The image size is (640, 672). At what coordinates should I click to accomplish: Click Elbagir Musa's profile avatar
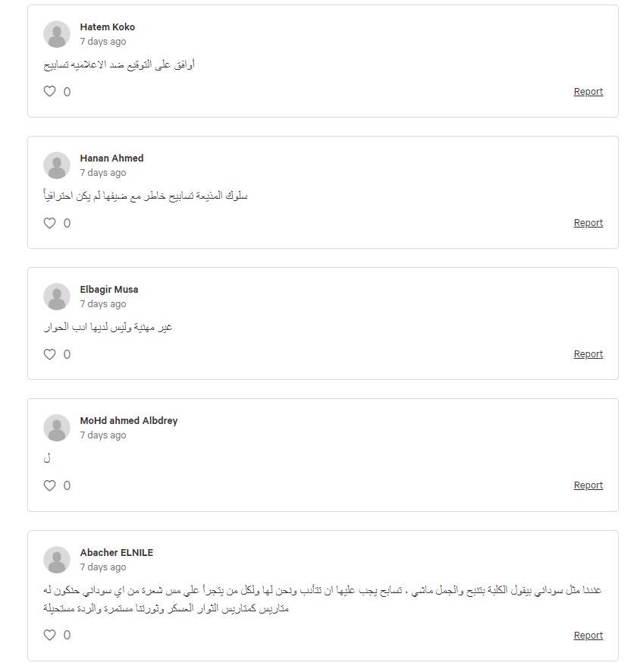(x=57, y=296)
